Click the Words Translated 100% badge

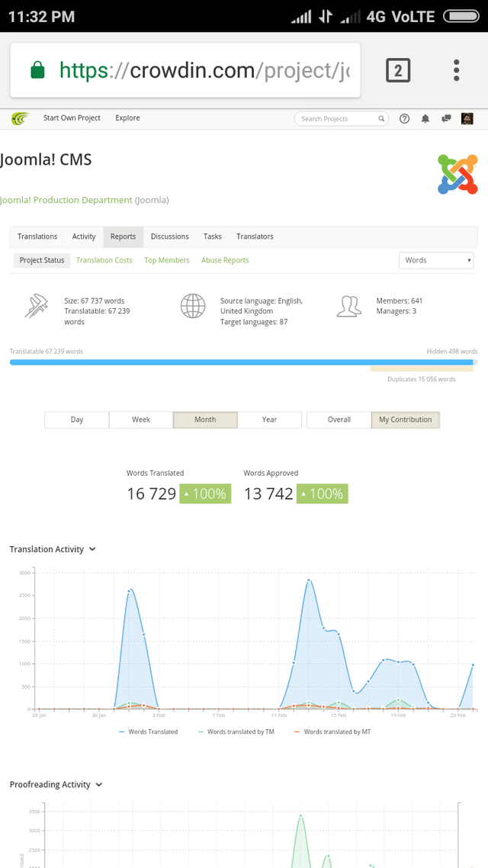point(205,493)
